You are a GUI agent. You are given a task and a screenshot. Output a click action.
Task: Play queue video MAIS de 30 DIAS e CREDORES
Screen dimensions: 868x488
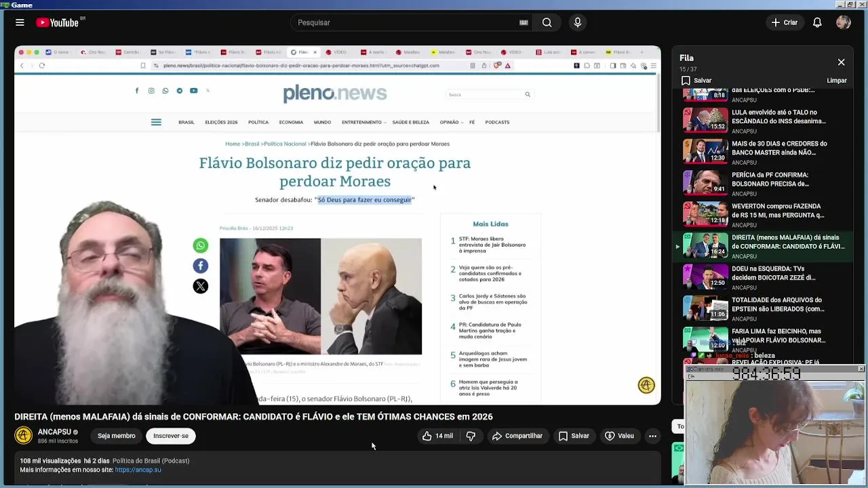click(764, 152)
